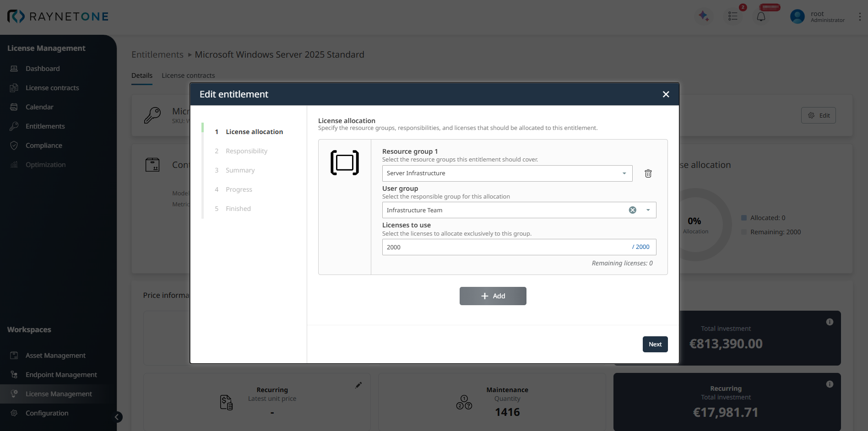Edit the Recurring latest unit price pencil
This screenshot has width=868, height=431.
point(358,385)
